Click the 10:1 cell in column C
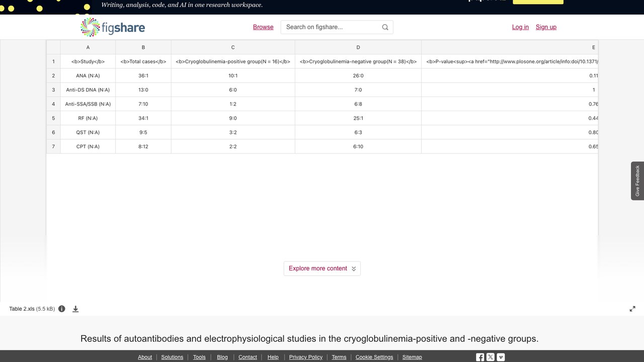The image size is (644, 362). pyautogui.click(x=233, y=76)
